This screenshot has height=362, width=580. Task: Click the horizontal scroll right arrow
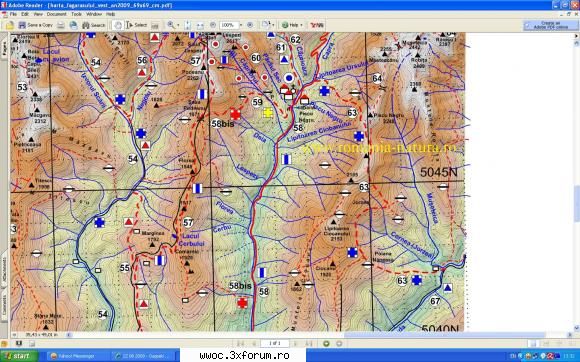(x=570, y=335)
